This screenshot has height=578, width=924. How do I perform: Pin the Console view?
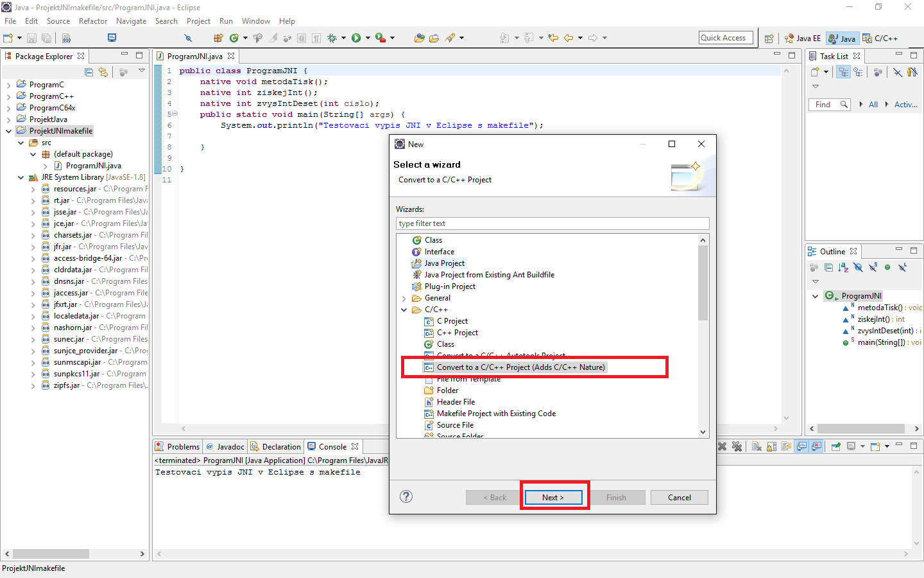[835, 446]
